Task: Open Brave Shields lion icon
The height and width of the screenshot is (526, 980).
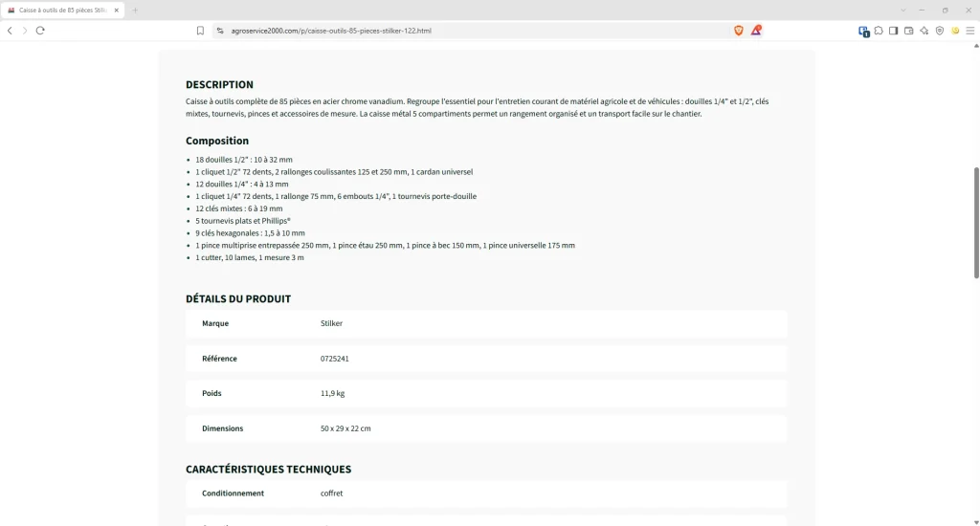Action: [x=739, y=31]
